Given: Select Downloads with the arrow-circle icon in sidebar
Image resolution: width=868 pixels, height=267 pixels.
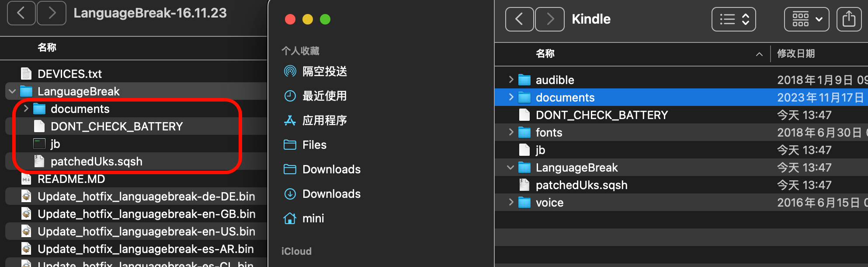Looking at the screenshot, I should [331, 194].
